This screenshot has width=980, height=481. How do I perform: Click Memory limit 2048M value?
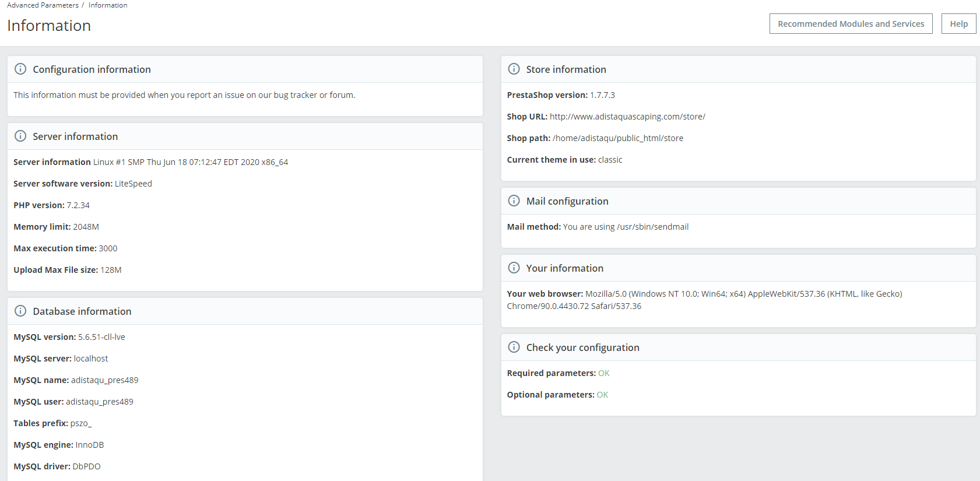click(86, 227)
